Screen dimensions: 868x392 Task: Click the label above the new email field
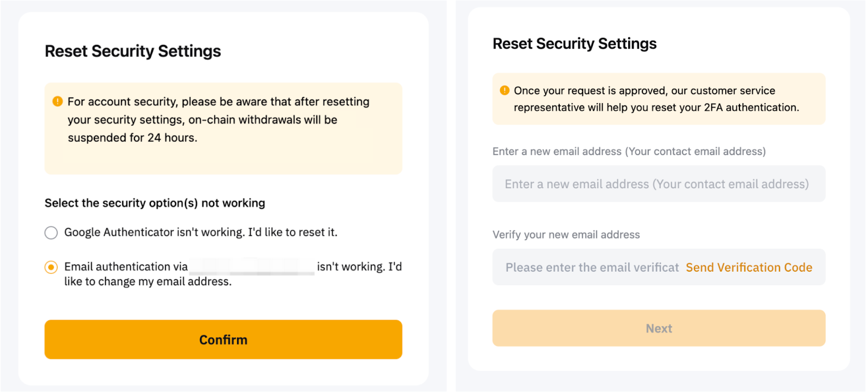[629, 151]
